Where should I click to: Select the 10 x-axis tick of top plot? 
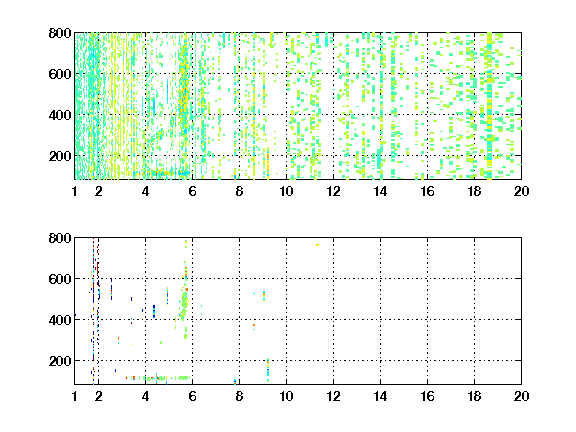pyautogui.click(x=286, y=191)
